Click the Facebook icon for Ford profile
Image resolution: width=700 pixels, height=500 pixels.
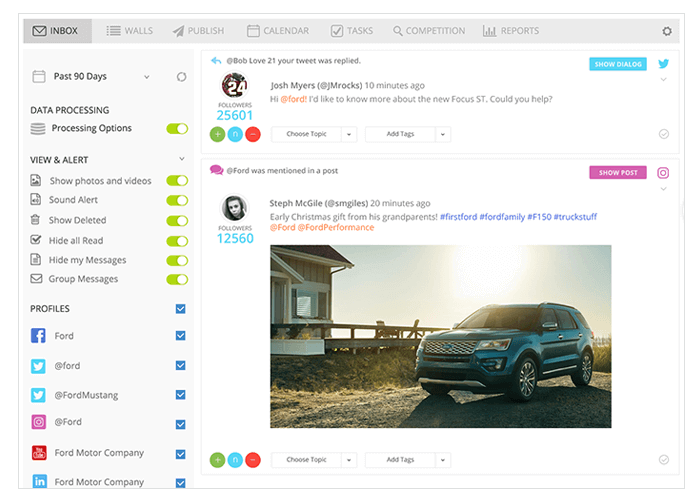pyautogui.click(x=38, y=335)
